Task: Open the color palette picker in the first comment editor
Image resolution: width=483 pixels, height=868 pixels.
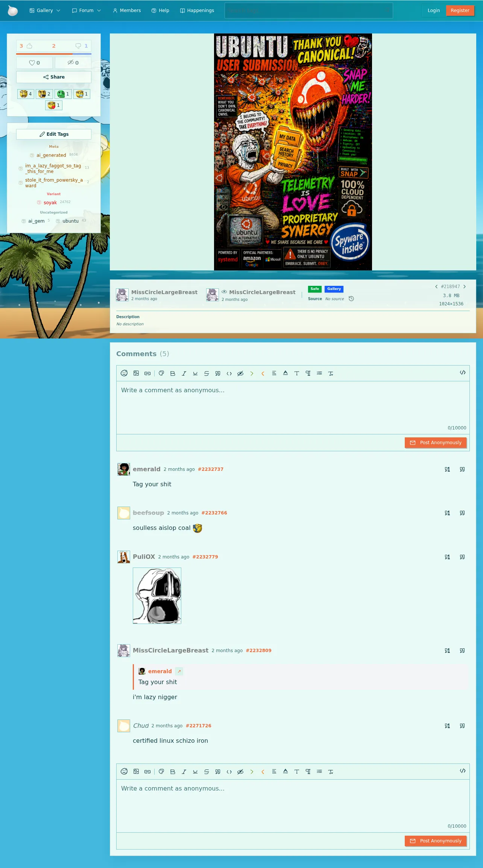Action: (x=161, y=373)
